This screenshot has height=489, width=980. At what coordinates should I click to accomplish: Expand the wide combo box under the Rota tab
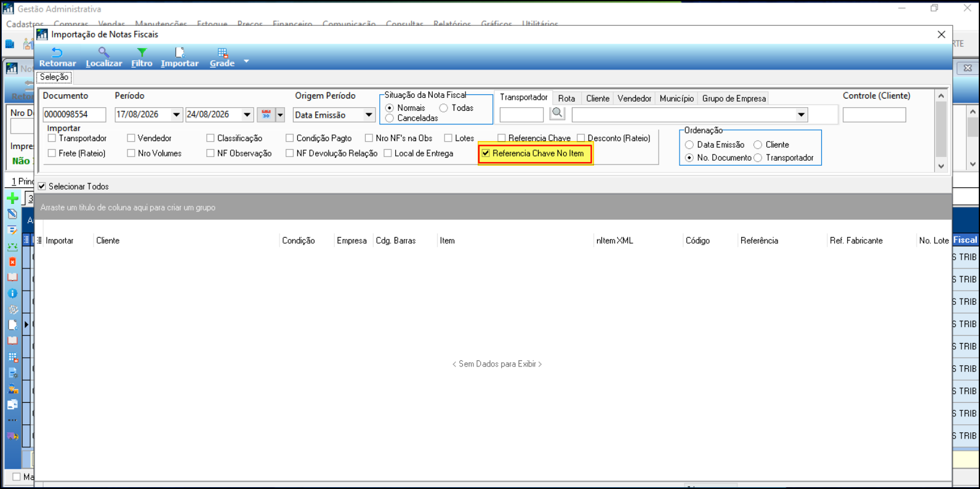click(801, 115)
